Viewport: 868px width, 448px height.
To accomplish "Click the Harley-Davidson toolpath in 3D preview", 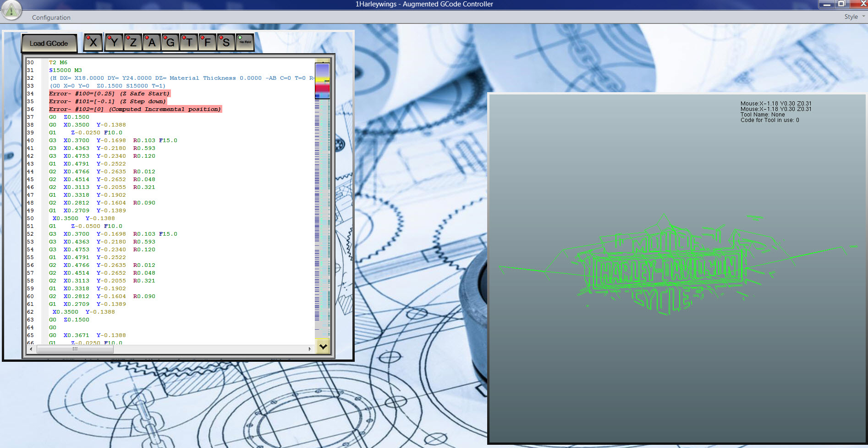I will click(x=665, y=271).
